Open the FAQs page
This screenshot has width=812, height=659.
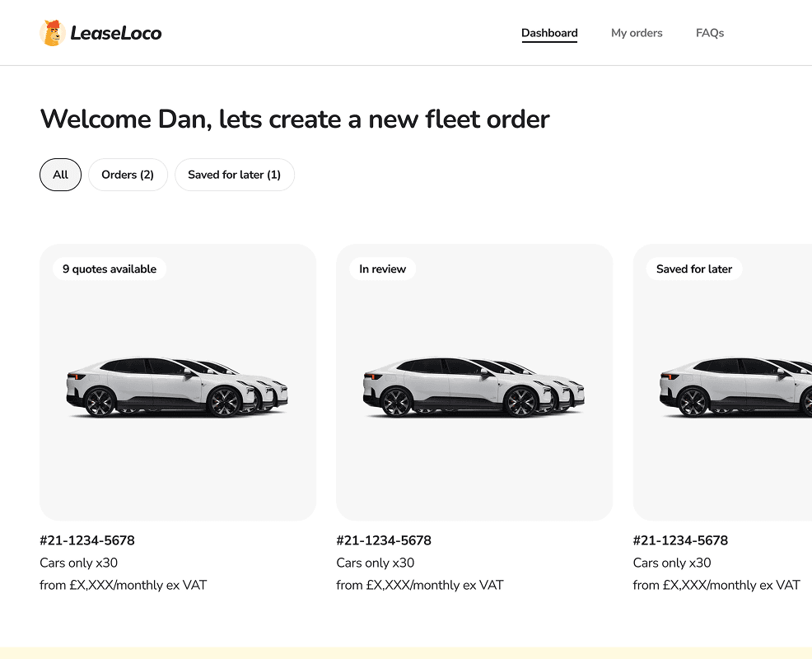(709, 33)
